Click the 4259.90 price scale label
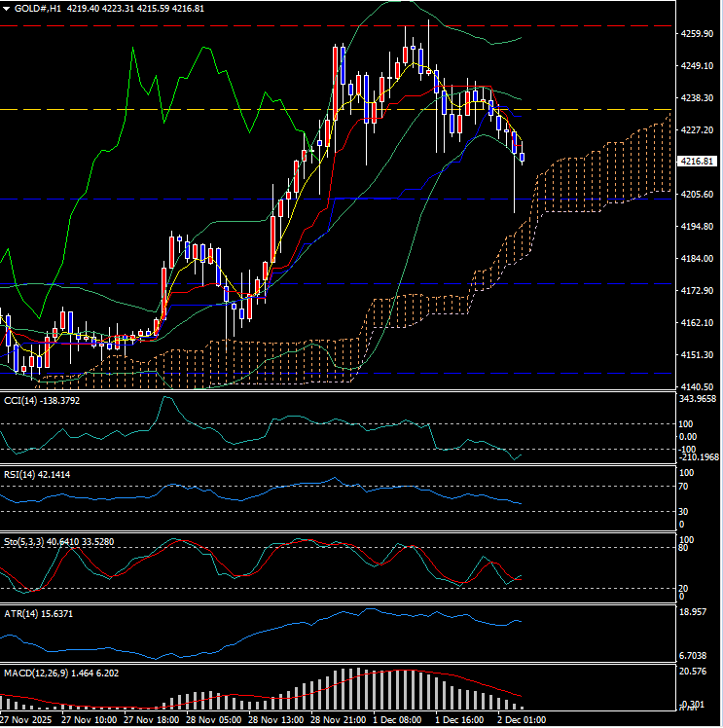723x728 pixels. [x=698, y=34]
